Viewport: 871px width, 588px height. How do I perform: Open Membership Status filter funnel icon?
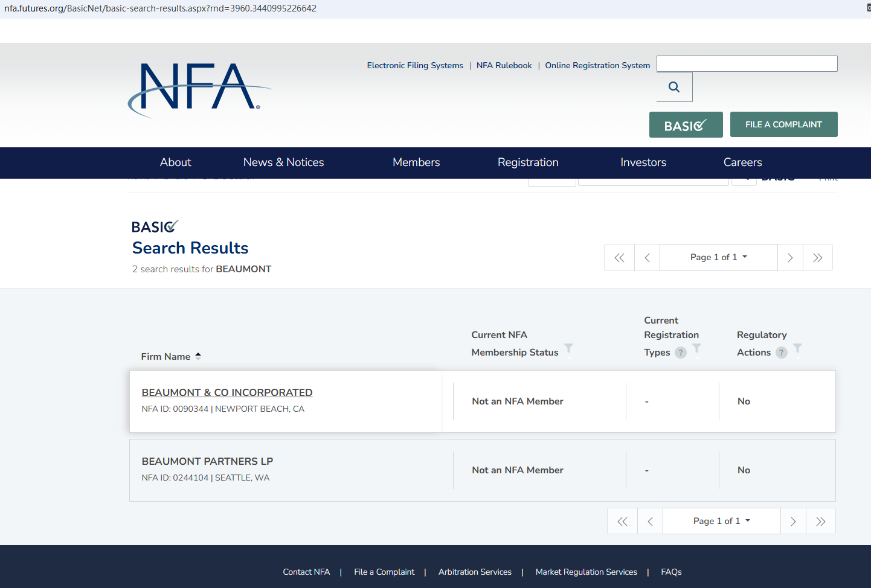[x=568, y=349]
